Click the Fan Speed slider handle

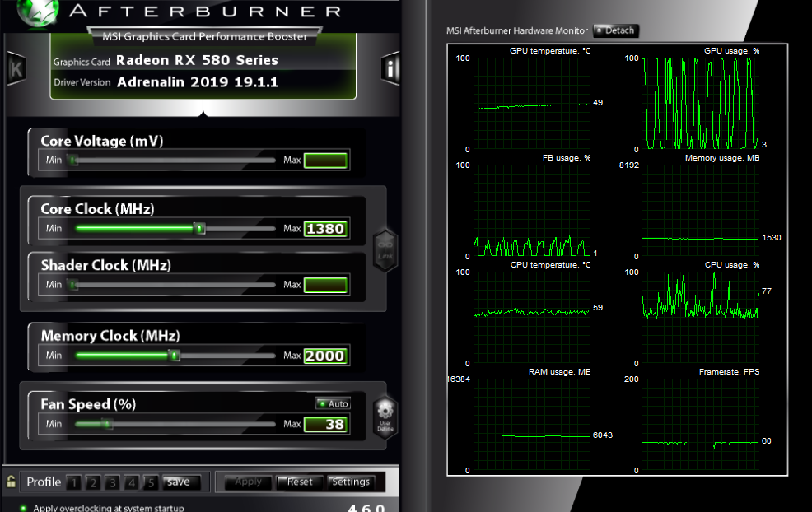coord(107,424)
